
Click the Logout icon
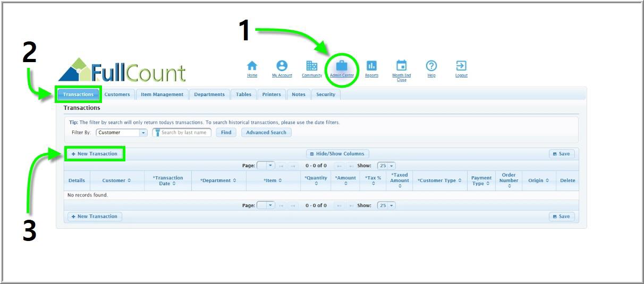click(x=461, y=66)
